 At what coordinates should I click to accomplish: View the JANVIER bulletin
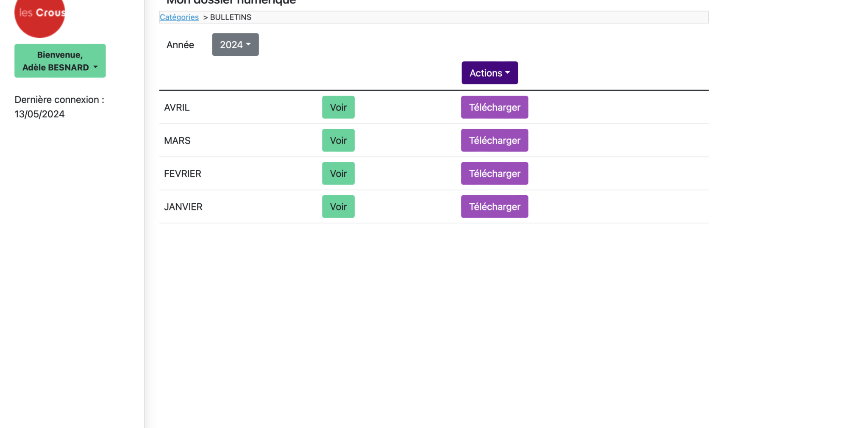click(x=338, y=207)
